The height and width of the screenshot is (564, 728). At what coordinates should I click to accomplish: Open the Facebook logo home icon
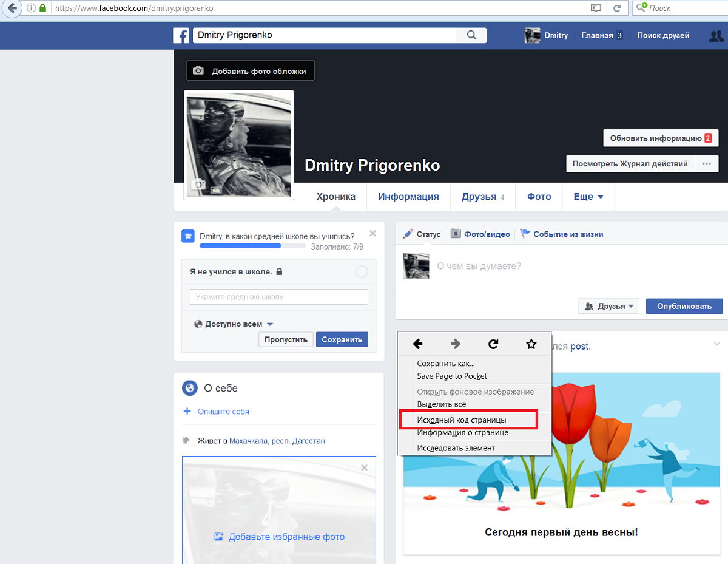(181, 36)
